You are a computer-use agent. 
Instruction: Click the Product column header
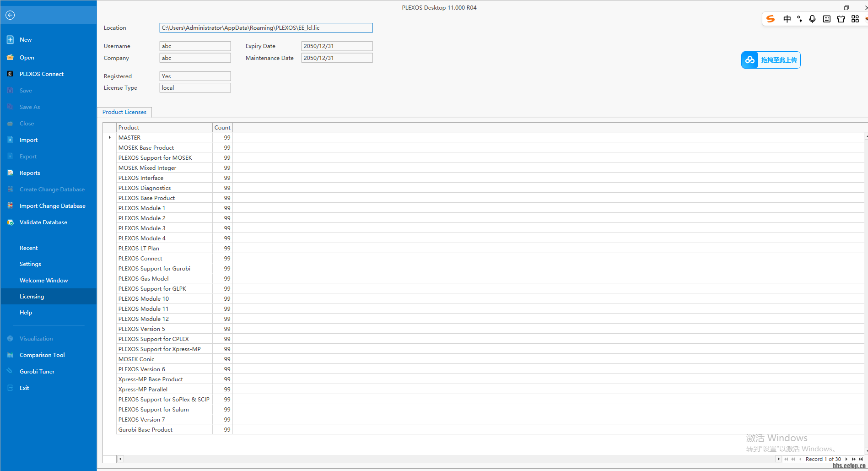[x=164, y=128]
